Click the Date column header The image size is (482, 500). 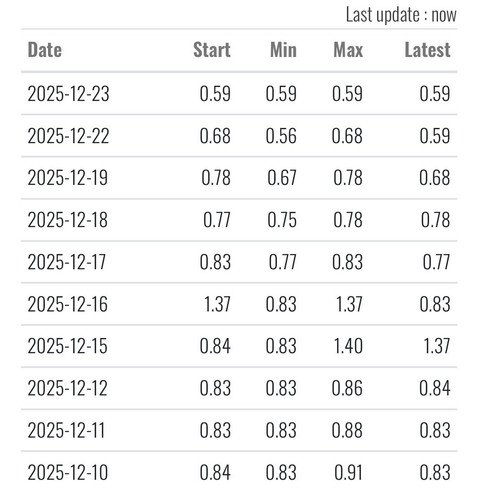coord(45,50)
